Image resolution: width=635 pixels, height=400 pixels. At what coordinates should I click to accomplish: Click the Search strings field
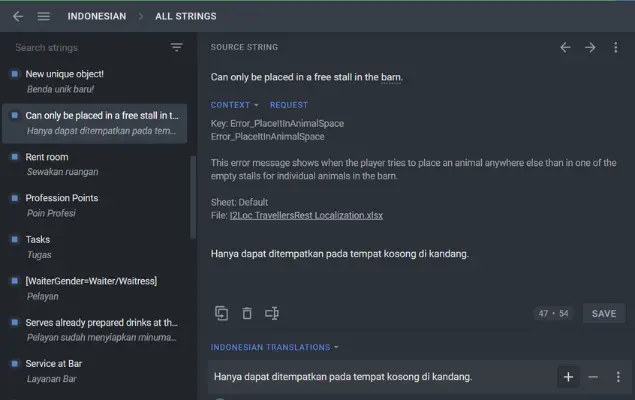click(89, 48)
